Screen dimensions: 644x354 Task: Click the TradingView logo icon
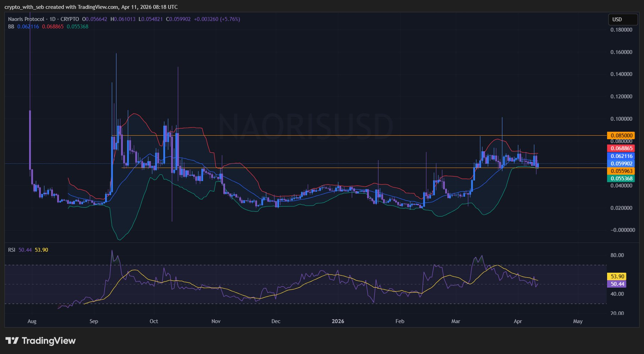pos(12,341)
